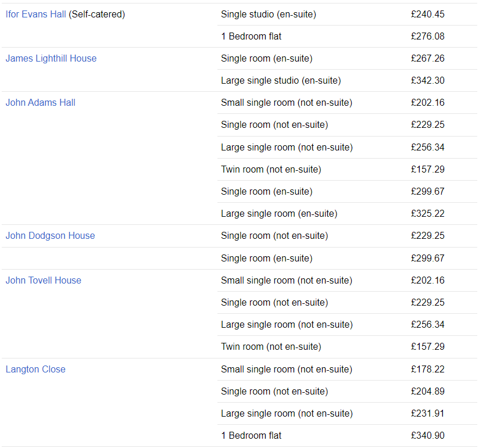Viewport: 479px width, 448px height.
Task: Select the £325.22 price value
Action: (428, 213)
